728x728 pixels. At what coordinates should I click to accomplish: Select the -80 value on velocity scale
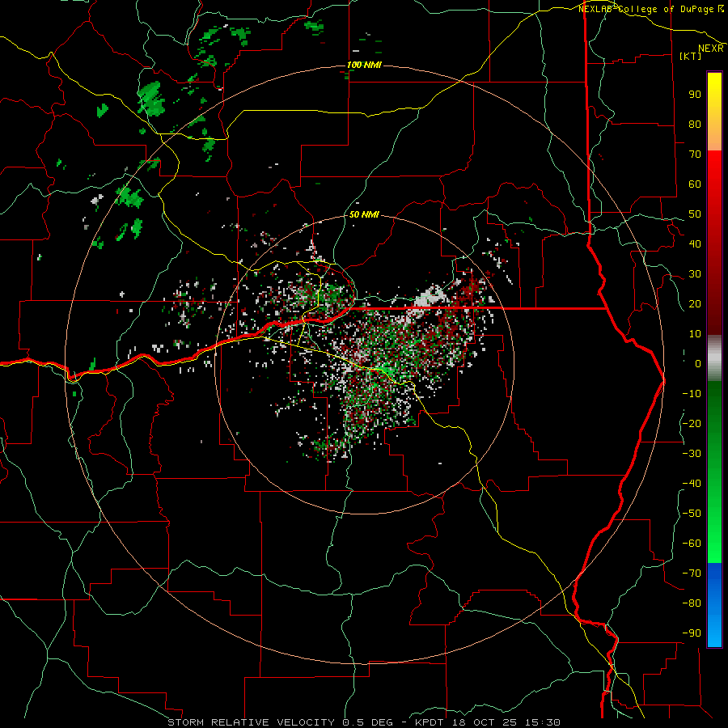[692, 603]
